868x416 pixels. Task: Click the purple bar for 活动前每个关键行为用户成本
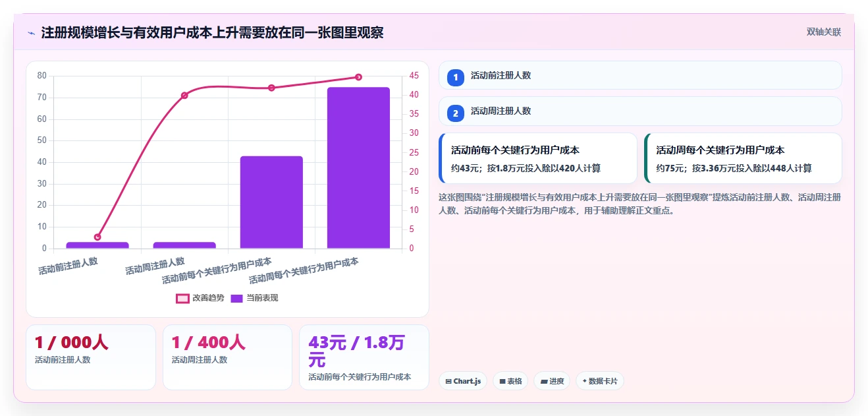point(271,202)
